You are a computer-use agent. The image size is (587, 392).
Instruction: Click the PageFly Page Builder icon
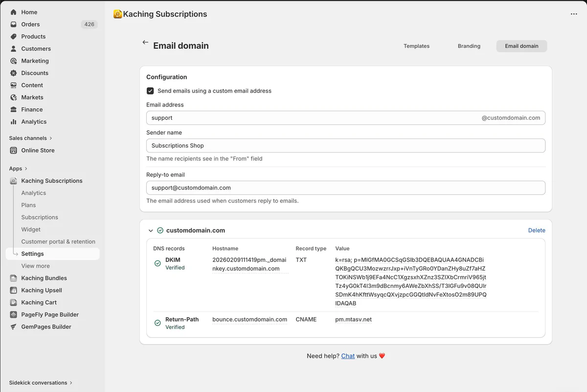[14, 315]
